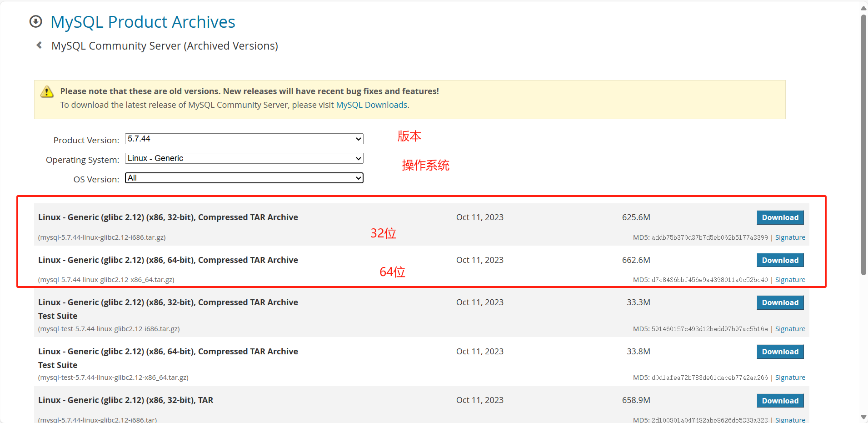Click the 625.6M file size value
Viewport: 868px width, 423px height.
point(636,217)
